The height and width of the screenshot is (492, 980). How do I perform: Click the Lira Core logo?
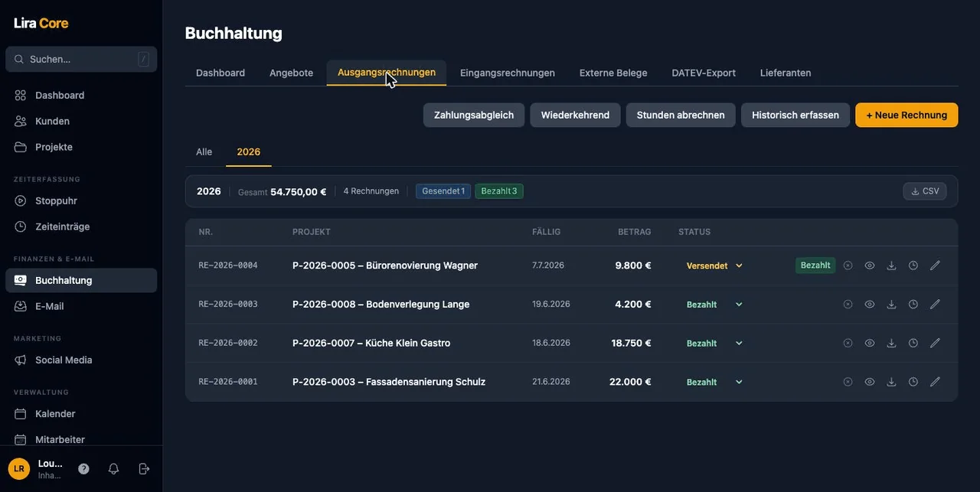(x=41, y=23)
